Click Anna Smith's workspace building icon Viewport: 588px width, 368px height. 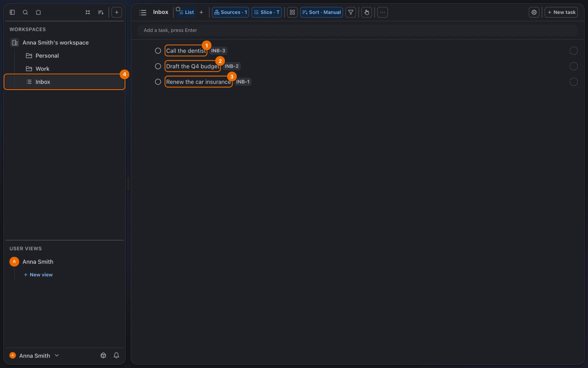coord(14,43)
